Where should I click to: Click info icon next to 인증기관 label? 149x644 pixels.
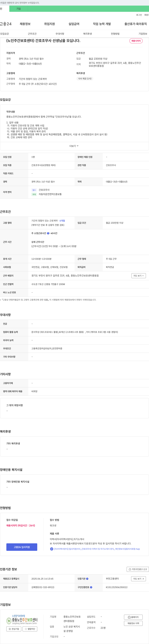pyautogui.click(x=87, y=579)
